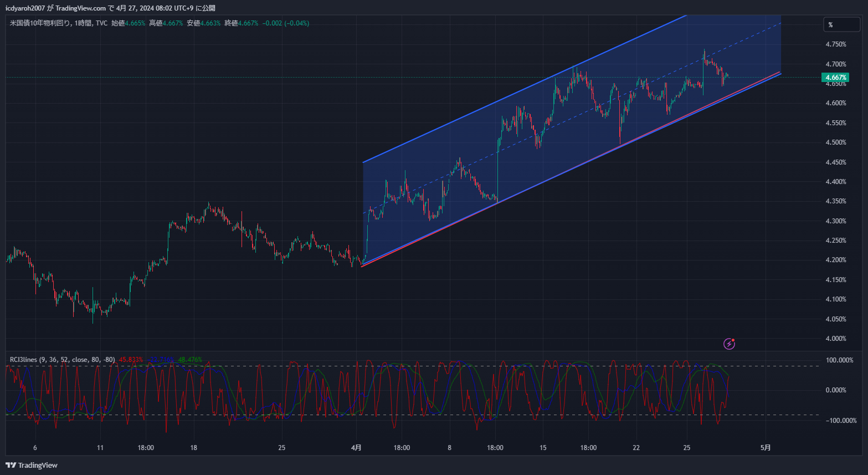Screen dimensions: 868x475
Task: Click the chart title 米国債10年物利回り
Action: tap(40, 23)
